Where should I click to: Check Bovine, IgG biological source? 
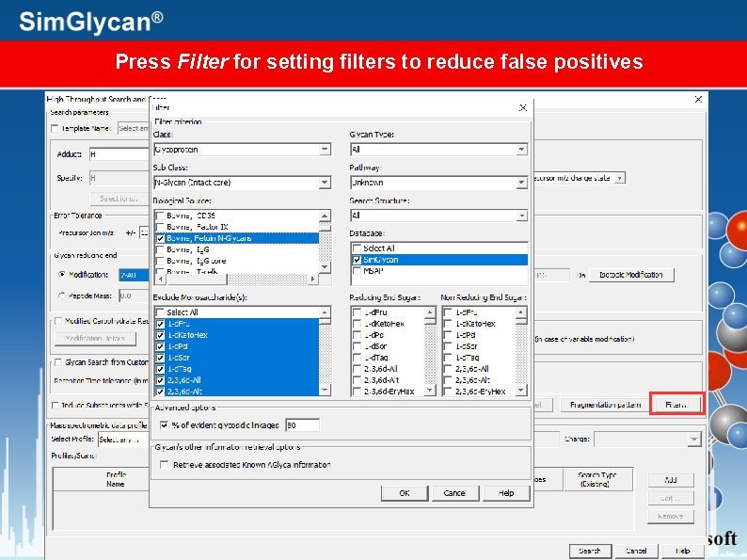[161, 249]
